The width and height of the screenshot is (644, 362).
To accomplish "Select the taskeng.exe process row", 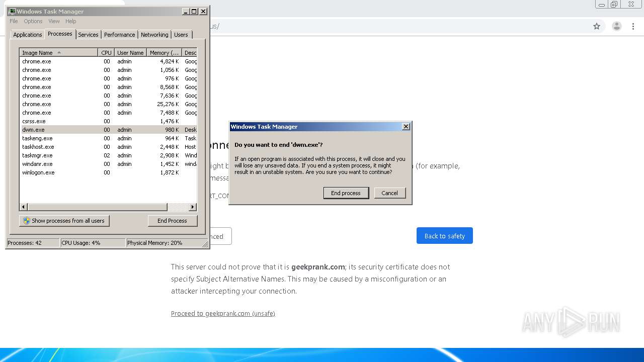I will point(108,138).
